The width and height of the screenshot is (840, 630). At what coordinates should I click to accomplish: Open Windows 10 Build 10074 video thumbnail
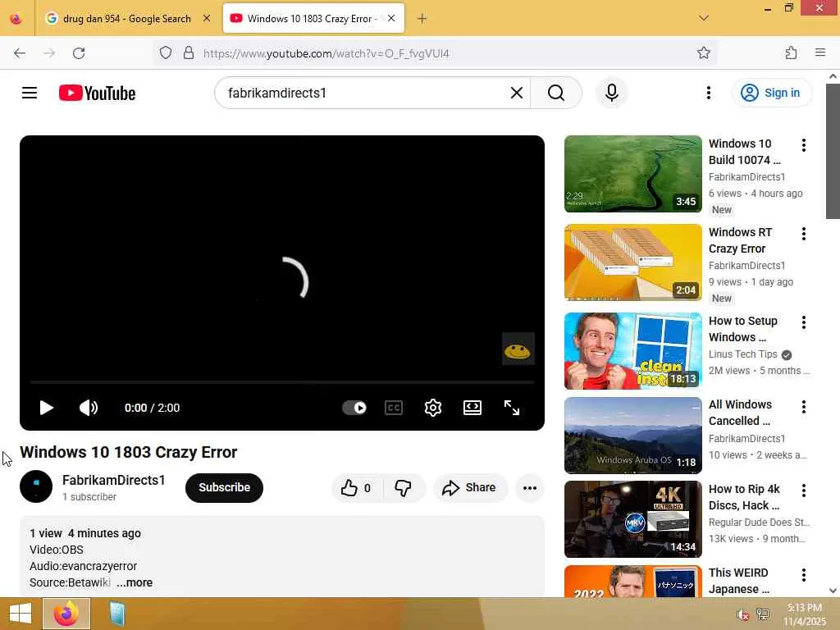pyautogui.click(x=632, y=174)
